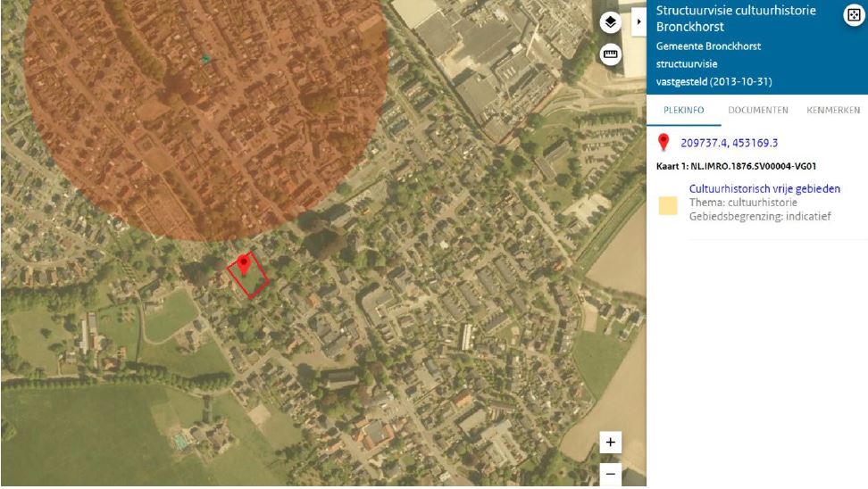Open Cultuurhistorisch vrije gebieden link
This screenshot has height=489, width=868.
[764, 188]
